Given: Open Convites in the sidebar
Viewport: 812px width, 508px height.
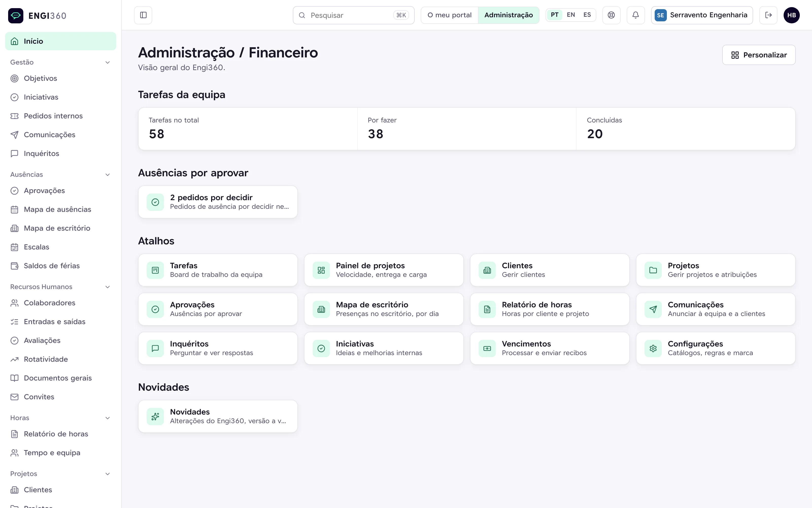Looking at the screenshot, I should coord(60,397).
